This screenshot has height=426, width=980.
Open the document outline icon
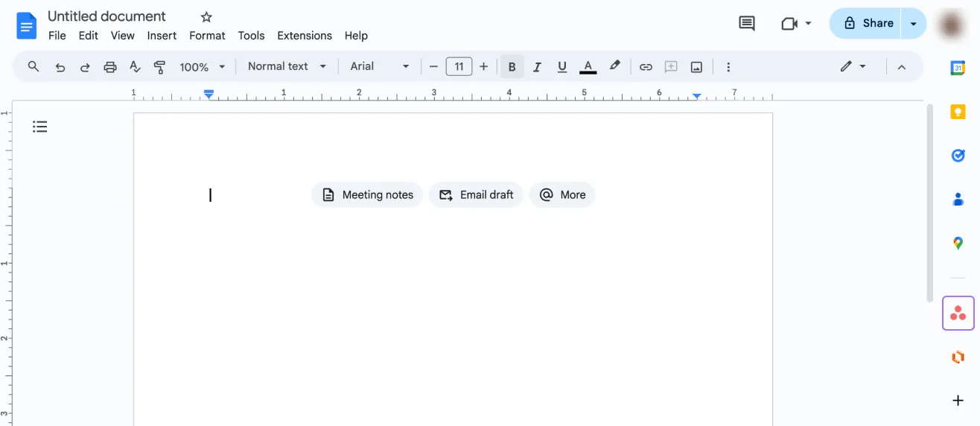40,127
